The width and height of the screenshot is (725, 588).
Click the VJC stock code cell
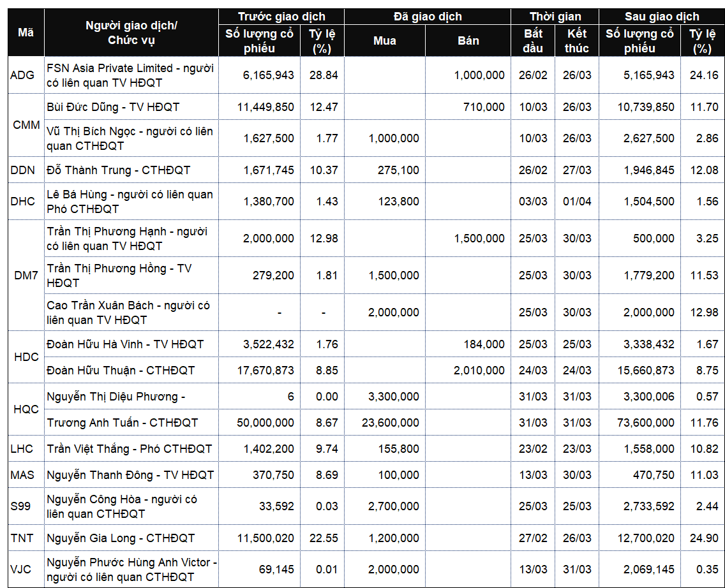point(22,570)
